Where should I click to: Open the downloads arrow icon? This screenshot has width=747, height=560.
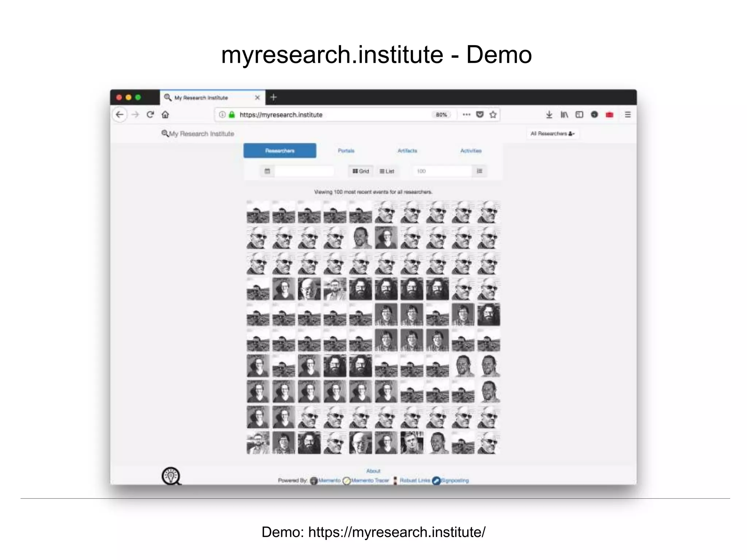[549, 115]
